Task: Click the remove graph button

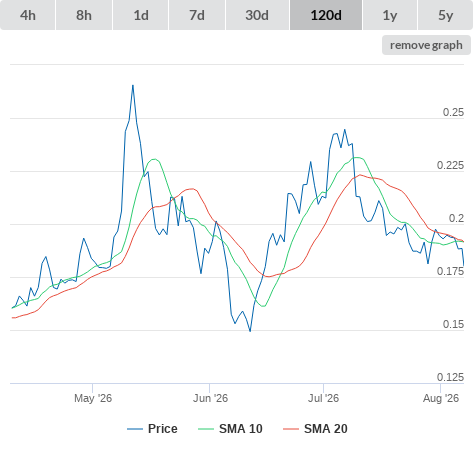Action: [x=426, y=45]
